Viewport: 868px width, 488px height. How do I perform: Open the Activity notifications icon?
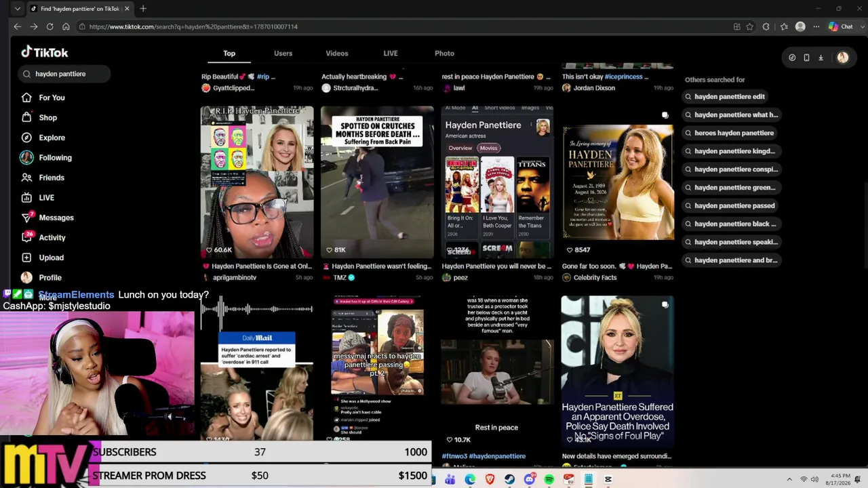26,237
